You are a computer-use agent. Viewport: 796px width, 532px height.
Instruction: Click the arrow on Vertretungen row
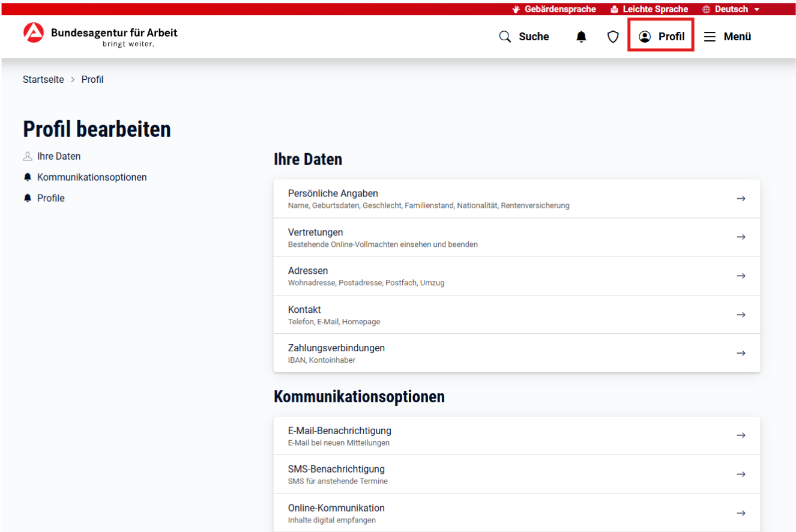coord(741,237)
